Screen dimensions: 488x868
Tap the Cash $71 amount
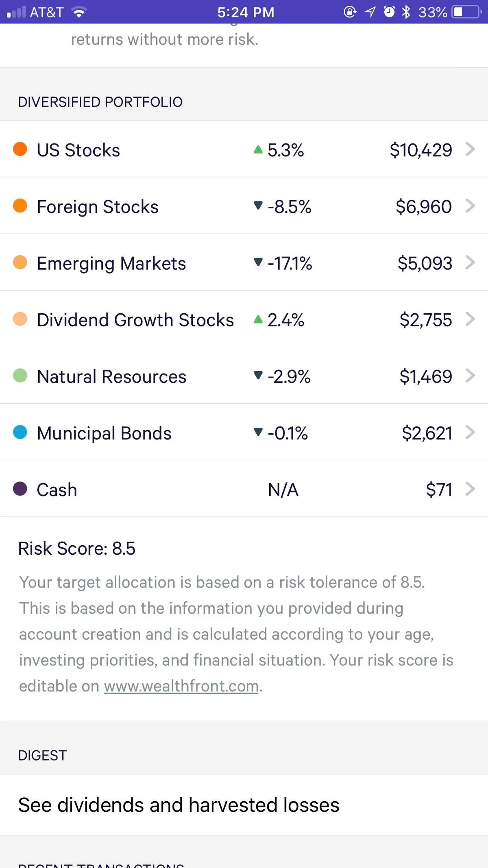439,490
